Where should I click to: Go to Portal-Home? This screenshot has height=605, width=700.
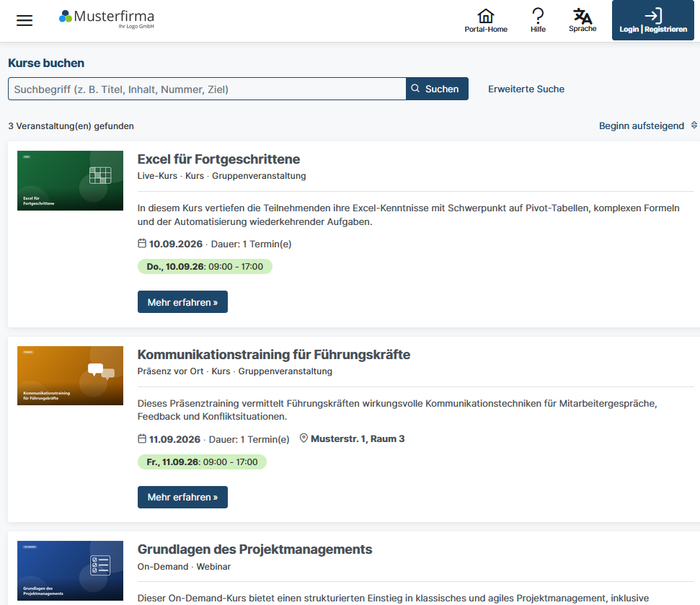coord(486,20)
